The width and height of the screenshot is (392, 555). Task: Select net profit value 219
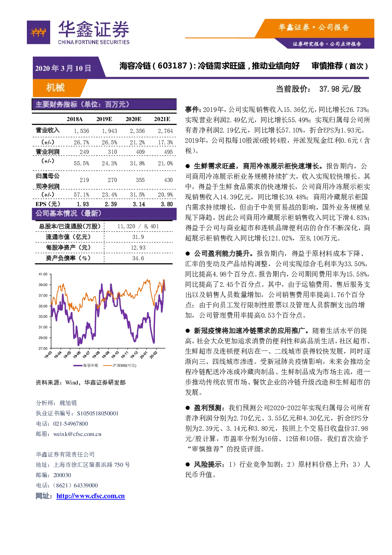84,180
